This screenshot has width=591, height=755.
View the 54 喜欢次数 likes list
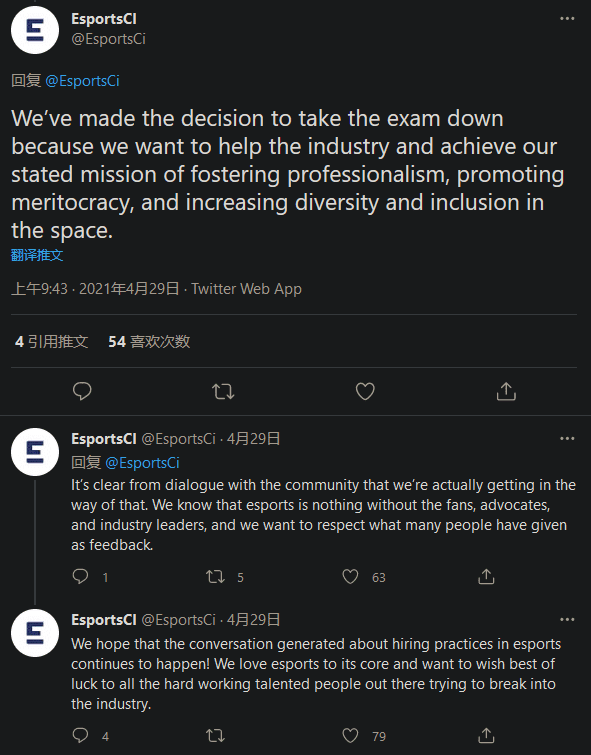(x=149, y=341)
